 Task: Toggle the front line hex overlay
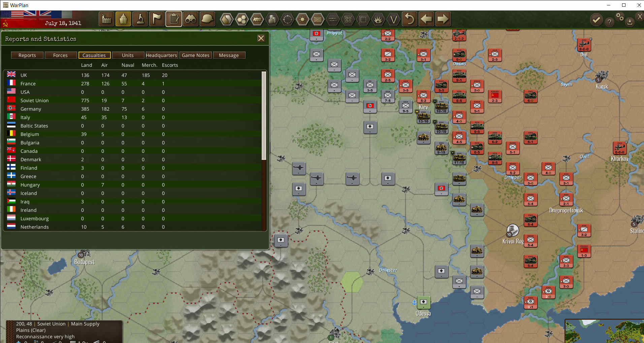333,19
